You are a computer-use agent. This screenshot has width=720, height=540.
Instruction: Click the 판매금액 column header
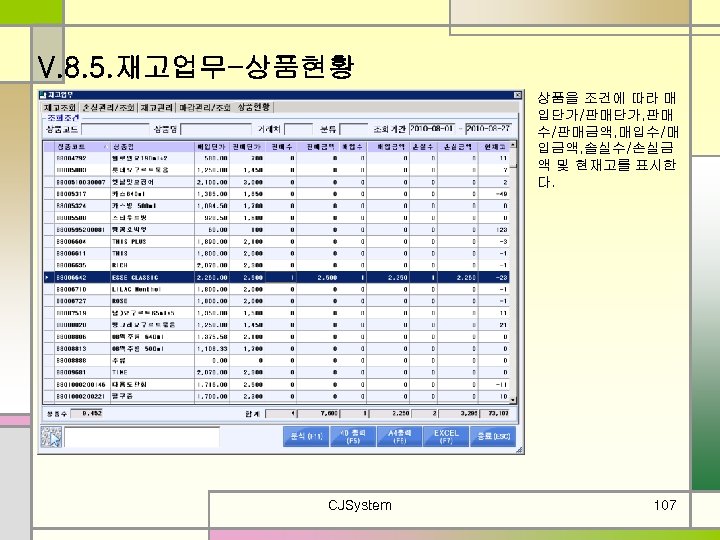pos(318,146)
